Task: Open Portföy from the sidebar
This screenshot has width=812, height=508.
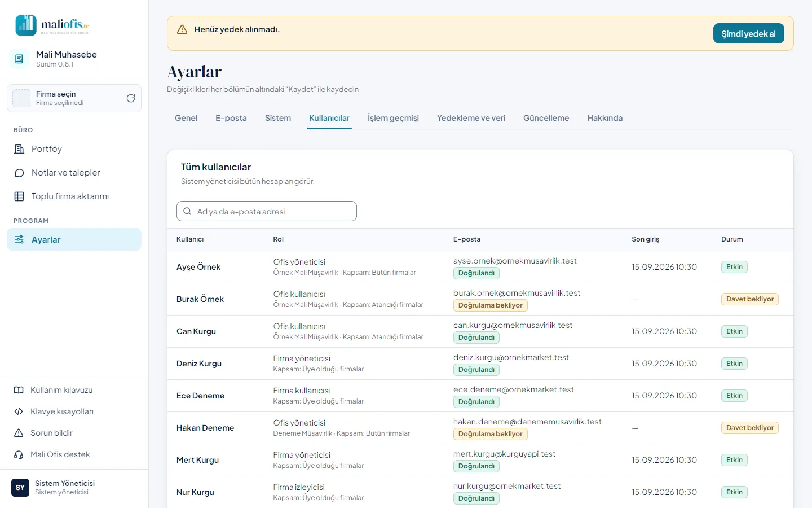Action: 74,149
